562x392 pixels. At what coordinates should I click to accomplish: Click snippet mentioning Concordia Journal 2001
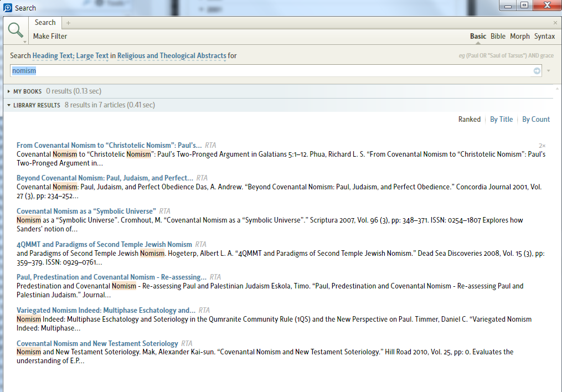point(279,192)
